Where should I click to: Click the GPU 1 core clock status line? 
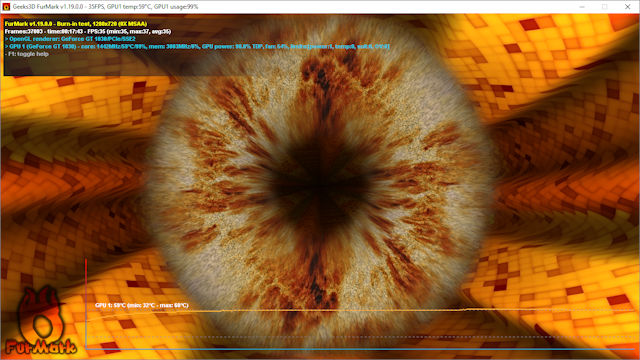click(x=197, y=47)
